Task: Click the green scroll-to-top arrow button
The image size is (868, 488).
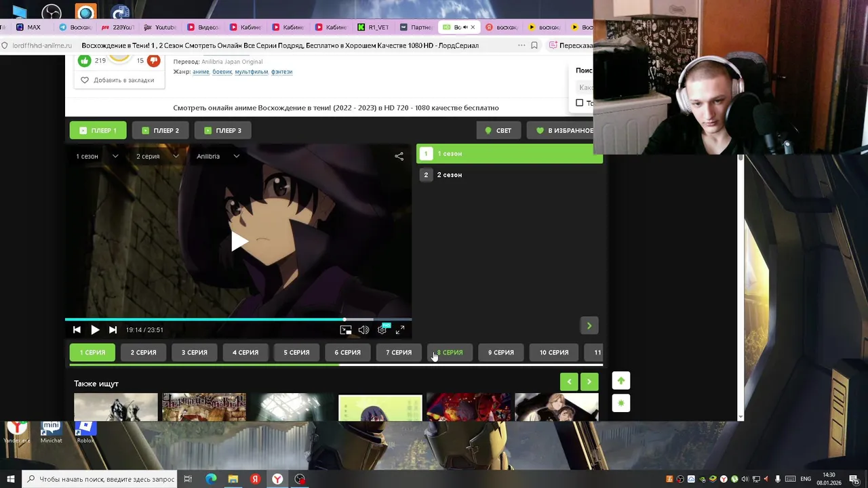Action: click(x=620, y=381)
